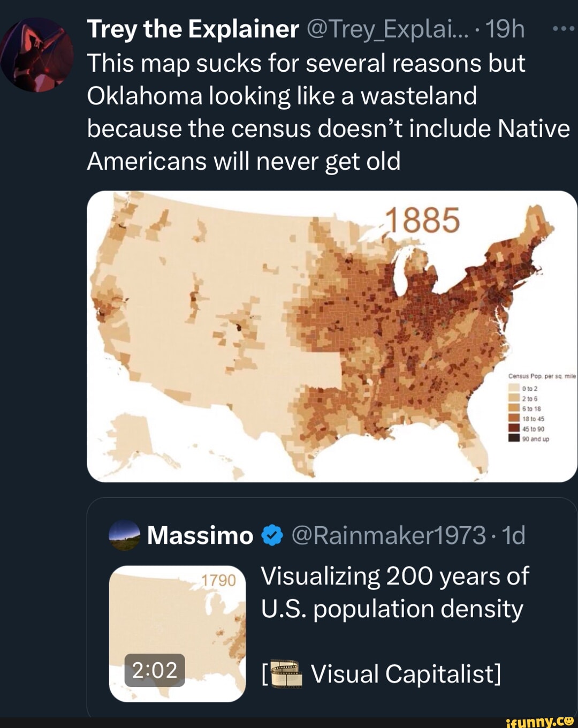Click the 2:02 video duration badge
Screen dimensions: 578x728
[x=155, y=670]
